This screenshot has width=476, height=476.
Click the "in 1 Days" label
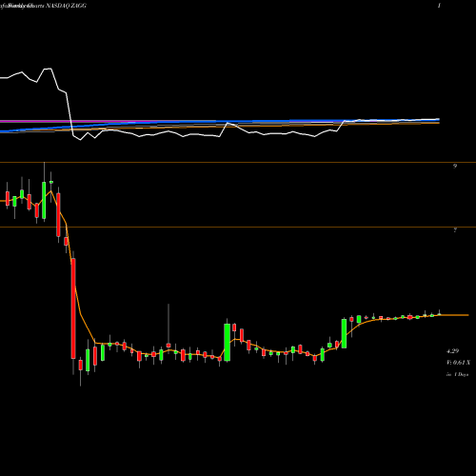click(x=457, y=374)
